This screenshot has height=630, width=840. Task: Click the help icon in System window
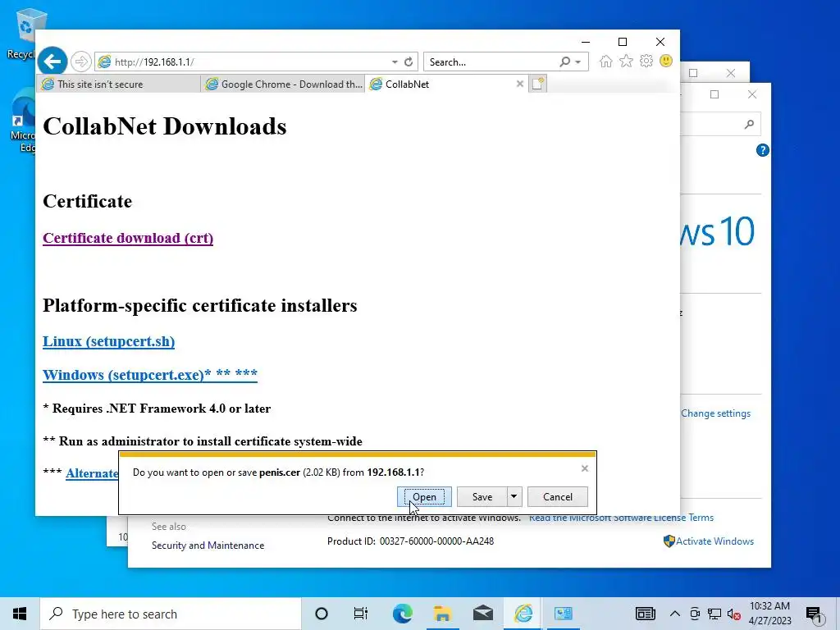pyautogui.click(x=762, y=150)
